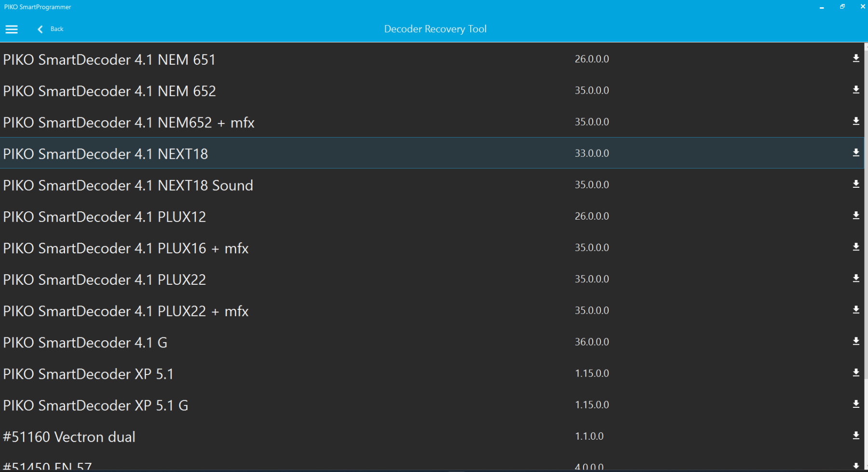The image size is (868, 472).
Task: Select PIKO SmartDecoder 4.1 PLUX22 entry
Action: 432,278
